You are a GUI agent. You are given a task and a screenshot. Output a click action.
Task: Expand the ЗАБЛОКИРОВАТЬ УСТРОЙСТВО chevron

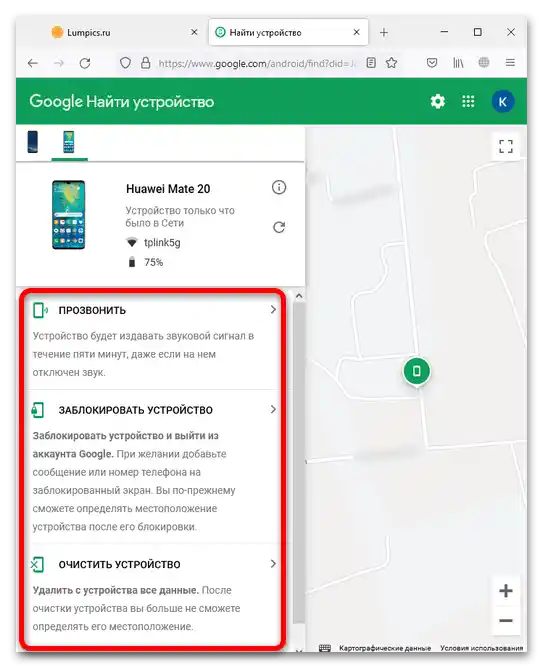click(x=273, y=409)
